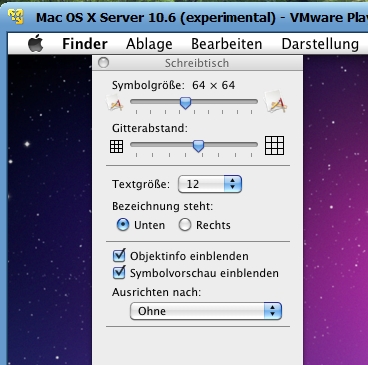Select the Unten radio button
This screenshot has width=368, height=365.
coord(123,225)
